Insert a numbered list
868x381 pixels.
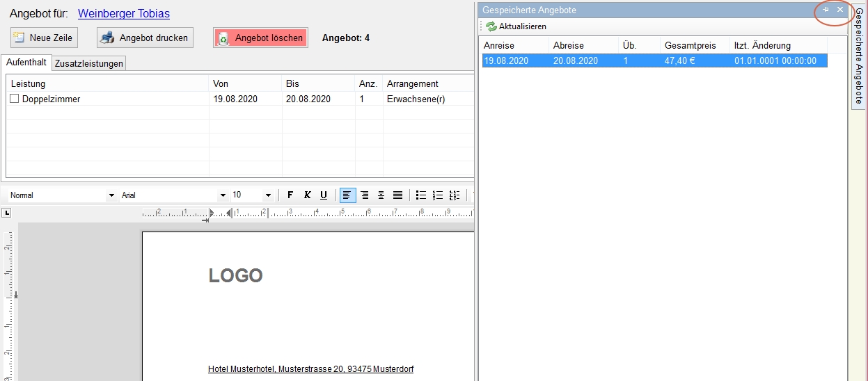[x=438, y=195]
